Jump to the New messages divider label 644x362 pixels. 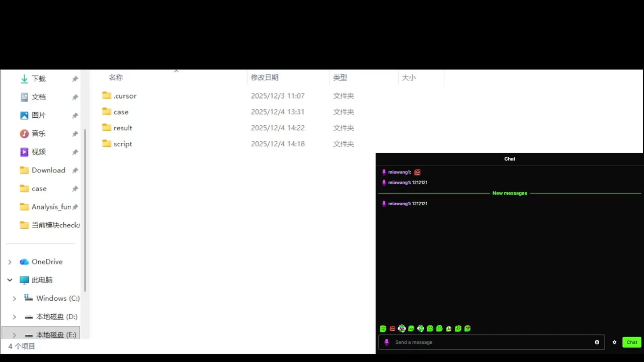[x=510, y=193]
